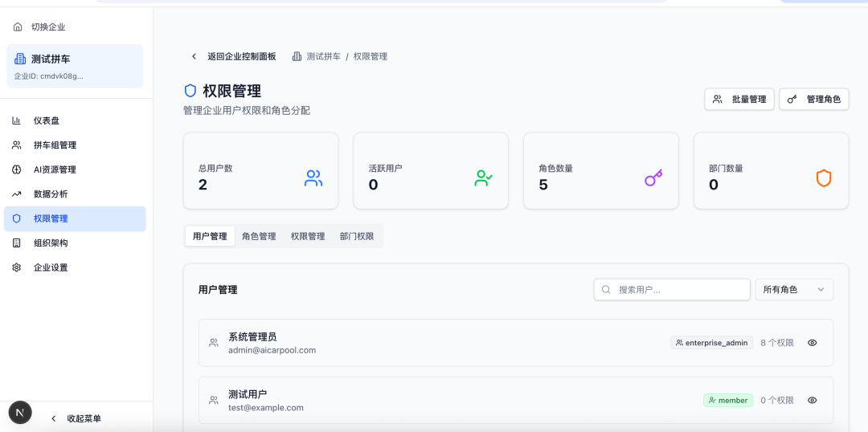Click the 部门数量 label text
The width and height of the screenshot is (868, 432).
pos(726,168)
